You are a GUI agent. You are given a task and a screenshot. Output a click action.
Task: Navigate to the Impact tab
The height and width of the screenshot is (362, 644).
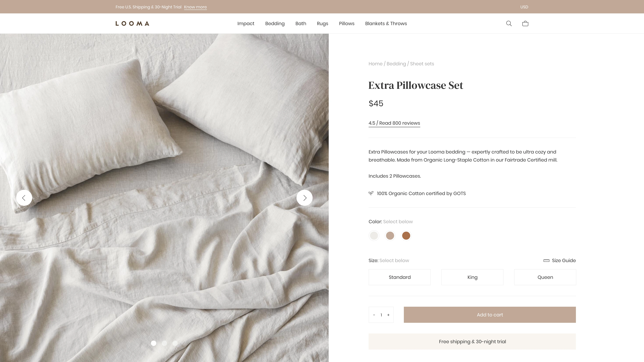tap(246, 23)
